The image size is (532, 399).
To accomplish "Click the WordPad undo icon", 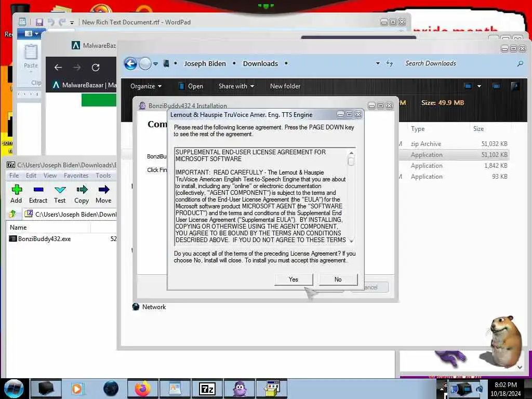I will tap(51, 22).
